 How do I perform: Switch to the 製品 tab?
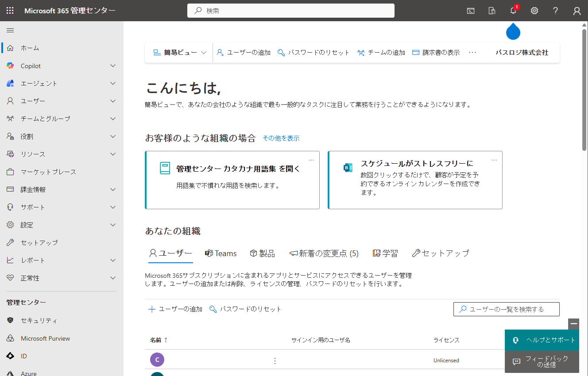click(x=262, y=253)
